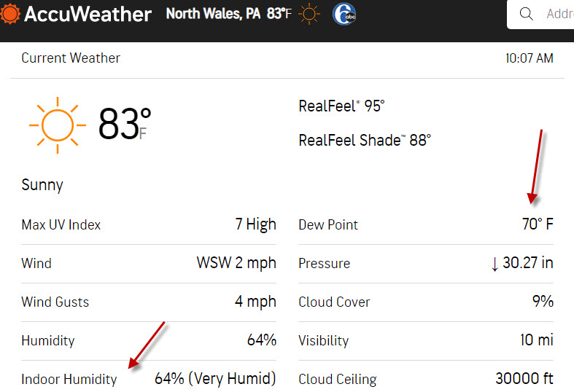Viewport: 574px width, 392px height.
Task: Select the Current Weather heading
Action: click(x=71, y=58)
